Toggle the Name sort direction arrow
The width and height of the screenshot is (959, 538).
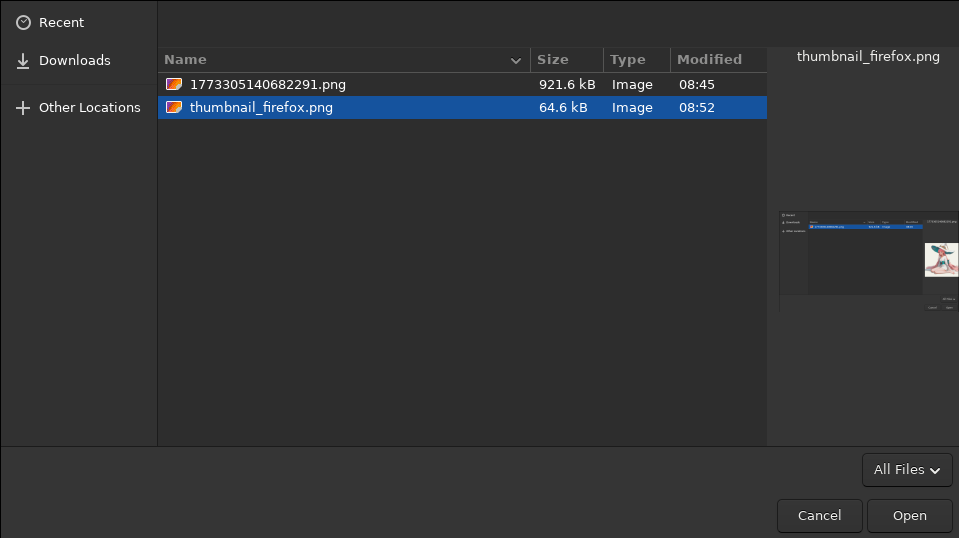coord(516,60)
